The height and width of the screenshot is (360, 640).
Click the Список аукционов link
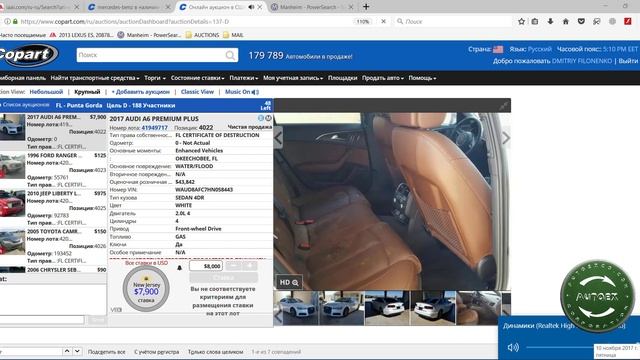click(x=26, y=105)
